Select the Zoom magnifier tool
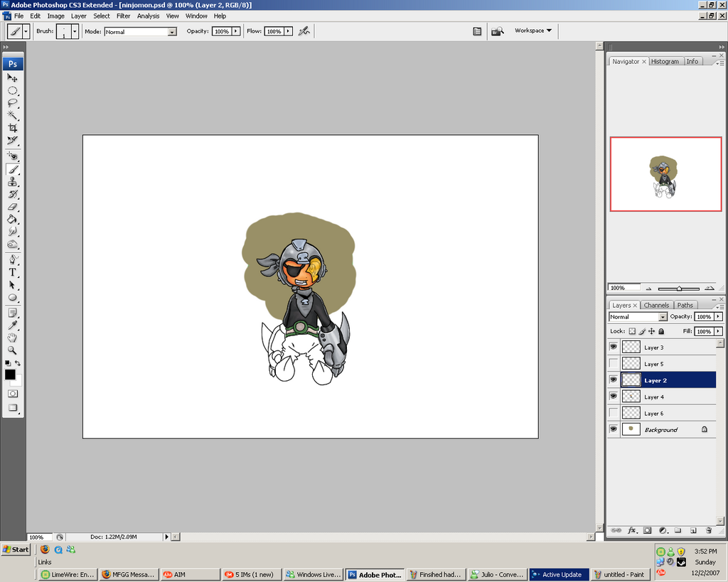The width and height of the screenshot is (728, 582). tap(13, 350)
